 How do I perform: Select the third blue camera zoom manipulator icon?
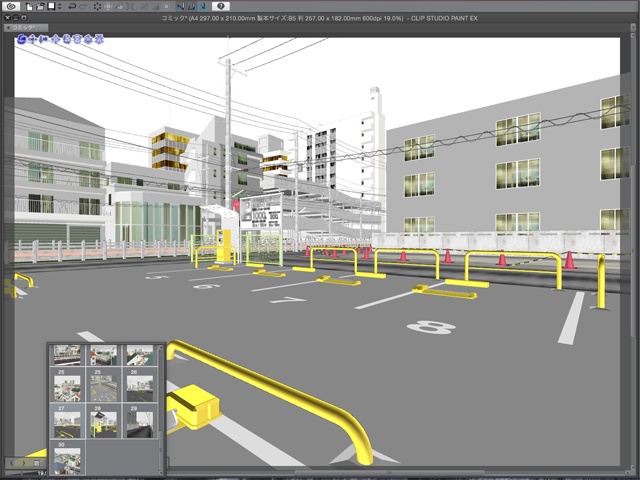click(x=41, y=39)
